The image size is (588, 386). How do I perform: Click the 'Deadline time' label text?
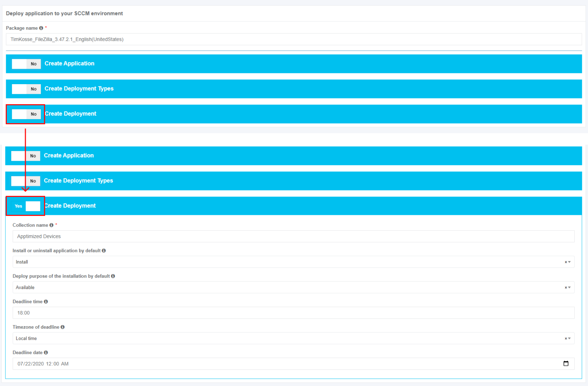(x=28, y=301)
